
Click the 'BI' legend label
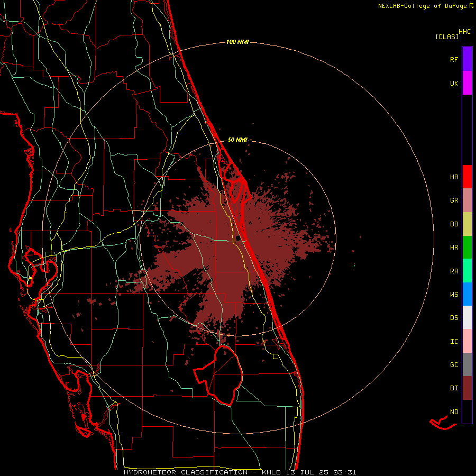tap(454, 388)
